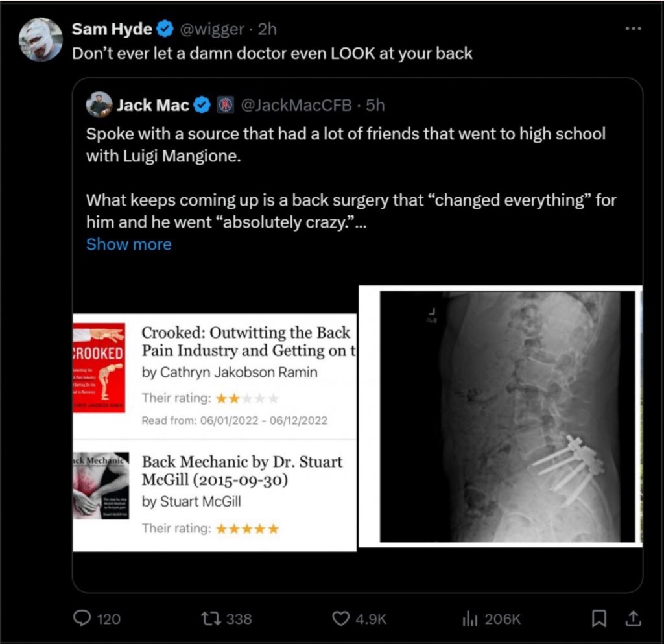Click the 2h post timestamp
Viewport: 664px width, 644px height.
coord(268,29)
